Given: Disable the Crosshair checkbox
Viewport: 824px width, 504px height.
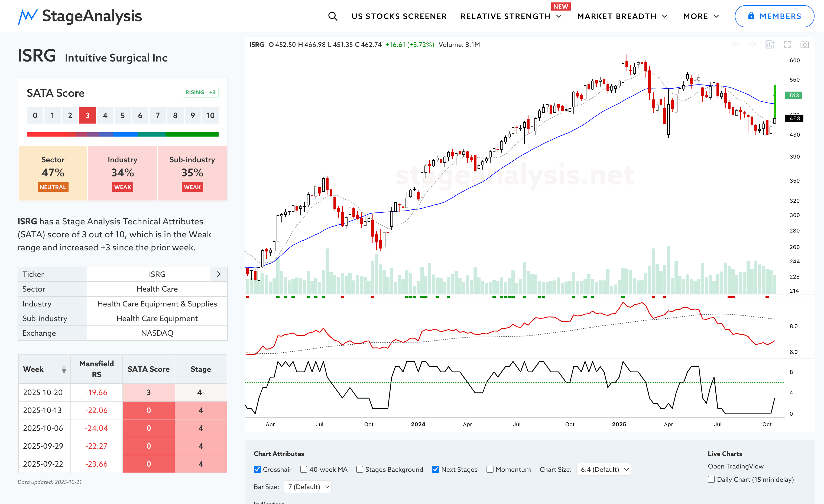Looking at the screenshot, I should [257, 469].
